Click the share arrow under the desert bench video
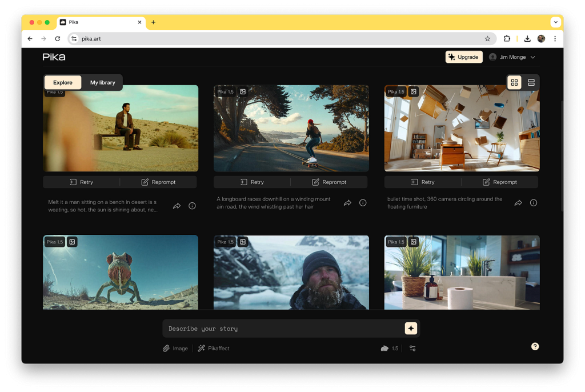The image size is (585, 392). 177,206
